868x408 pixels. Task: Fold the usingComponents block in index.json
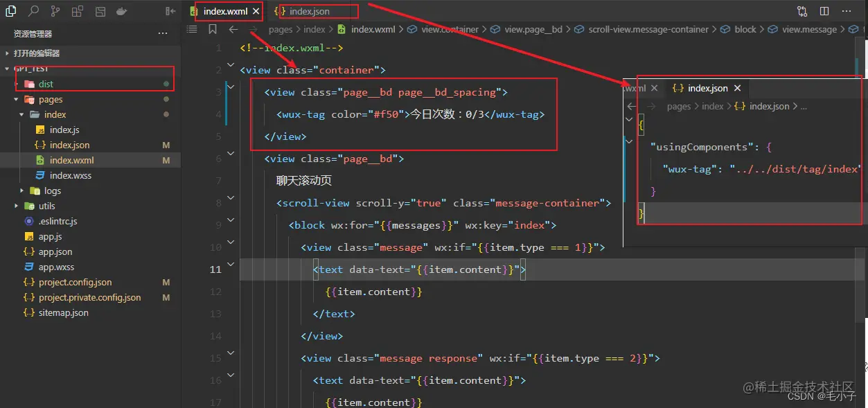coord(629,141)
